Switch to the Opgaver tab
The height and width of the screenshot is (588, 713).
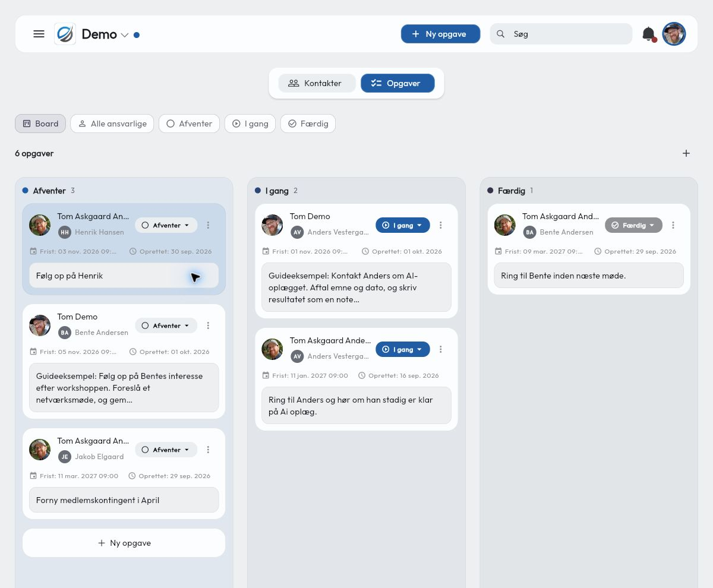(x=397, y=83)
